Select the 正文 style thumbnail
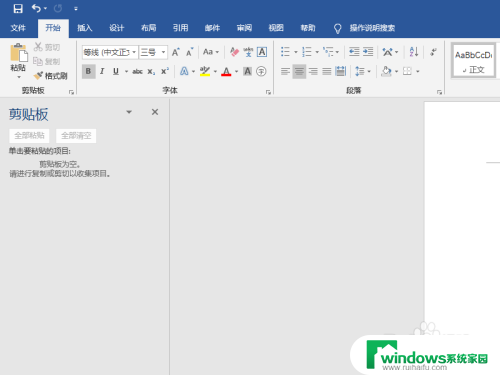 [x=473, y=61]
